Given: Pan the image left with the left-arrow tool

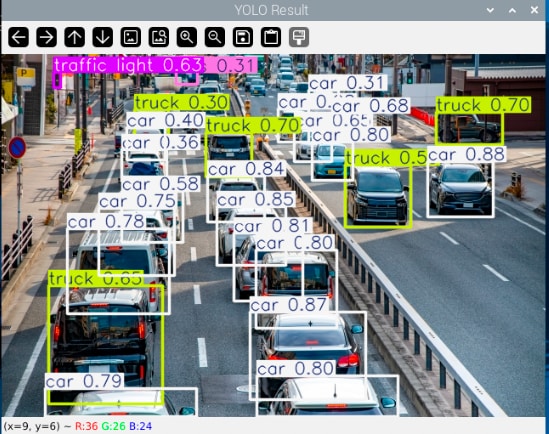Looking at the screenshot, I should tap(19, 37).
